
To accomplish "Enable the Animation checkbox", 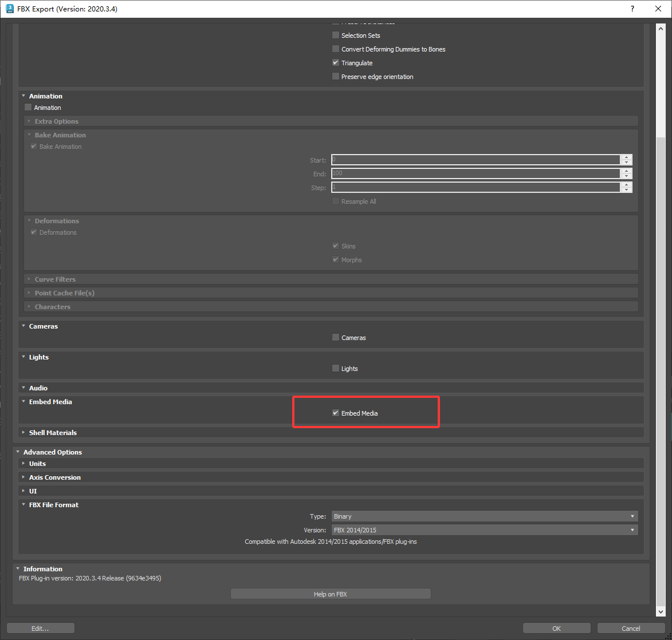I will 28,107.
